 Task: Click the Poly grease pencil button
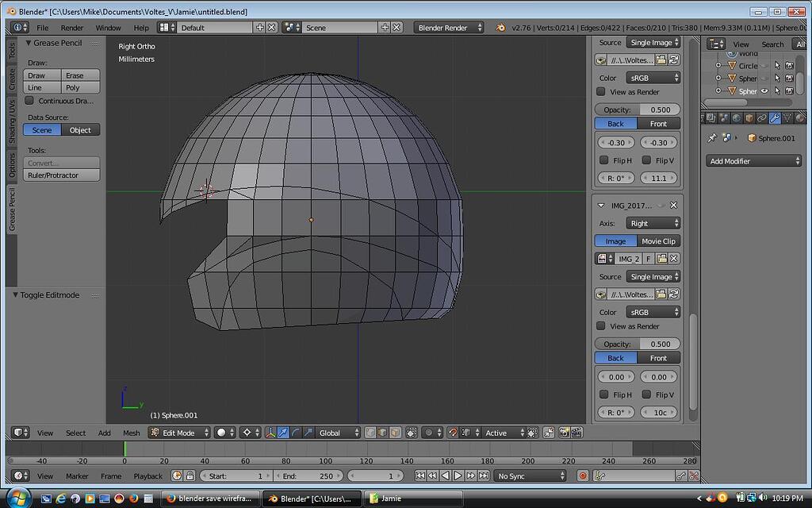coord(80,87)
